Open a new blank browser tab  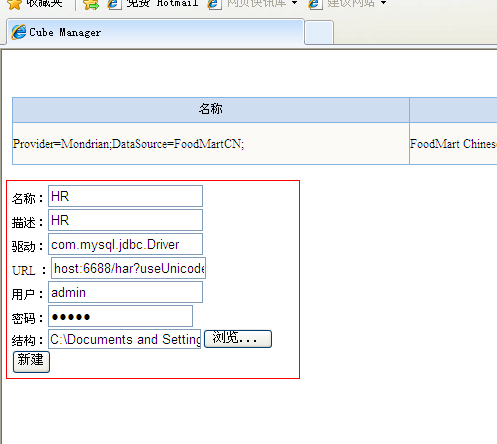(319, 32)
